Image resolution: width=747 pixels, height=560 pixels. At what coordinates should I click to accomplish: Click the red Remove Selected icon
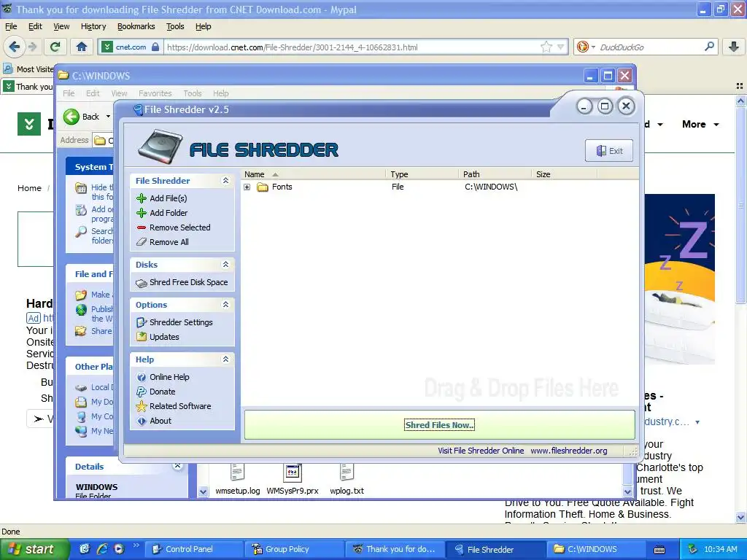[141, 227]
